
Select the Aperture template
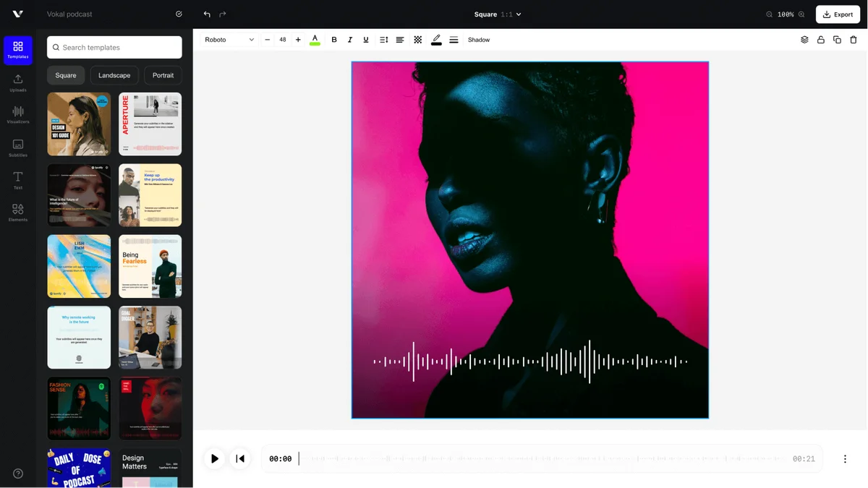click(x=150, y=124)
